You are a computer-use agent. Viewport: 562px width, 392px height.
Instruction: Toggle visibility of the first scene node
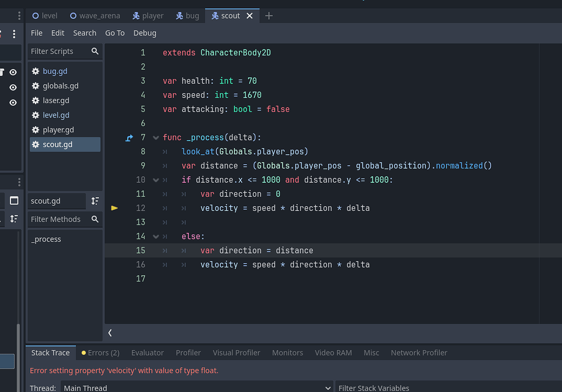[13, 72]
